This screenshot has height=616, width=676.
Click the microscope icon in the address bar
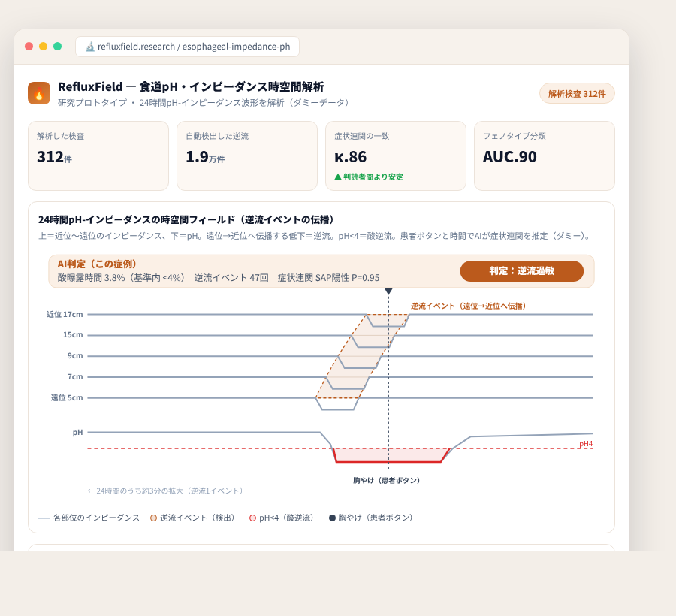tap(89, 47)
